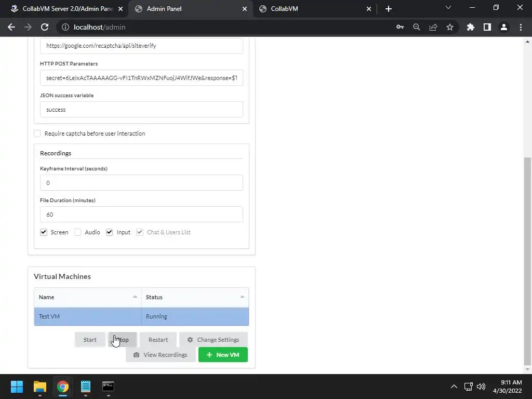
Task: Open a new browser tab
Action: coord(389,9)
